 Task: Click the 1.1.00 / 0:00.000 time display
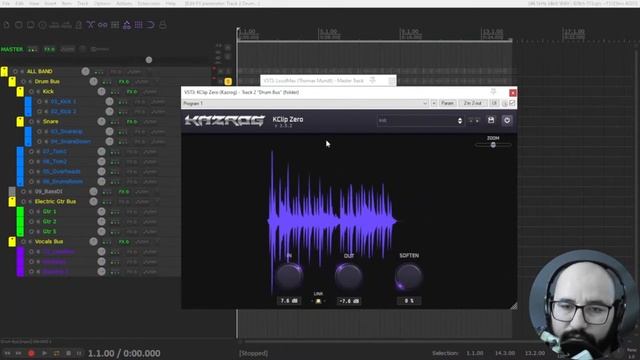coord(124,353)
